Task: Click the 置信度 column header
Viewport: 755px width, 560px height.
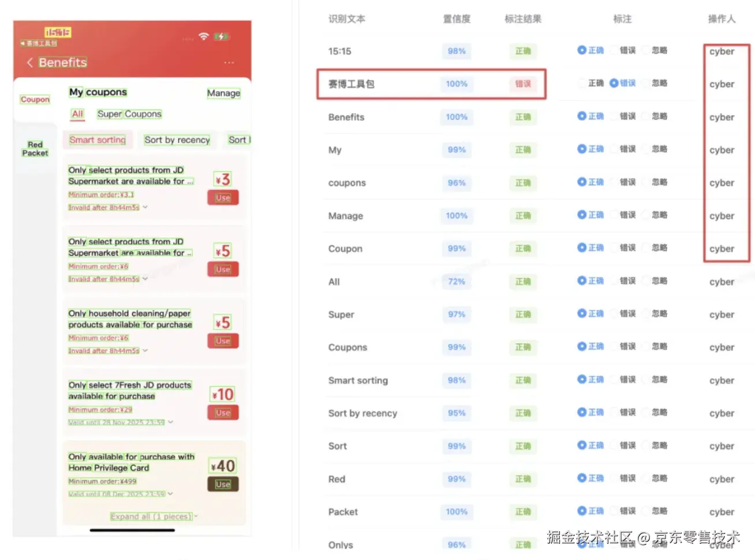Action: point(457,18)
